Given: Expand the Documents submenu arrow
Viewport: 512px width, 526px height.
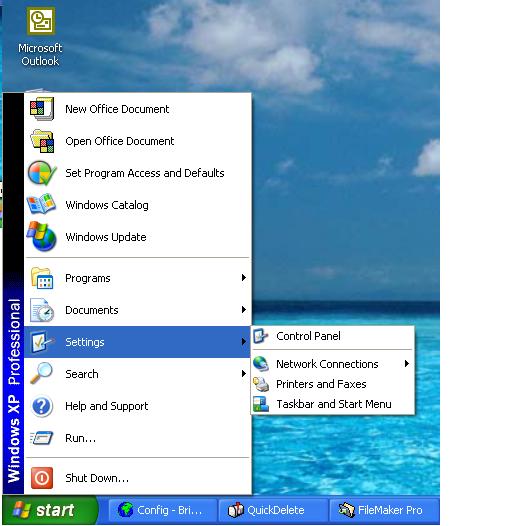Looking at the screenshot, I should [244, 309].
